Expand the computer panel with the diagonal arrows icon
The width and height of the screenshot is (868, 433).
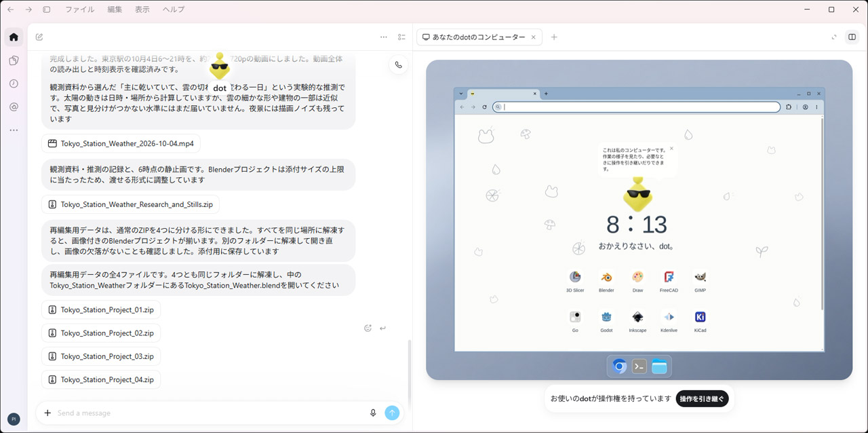[834, 37]
